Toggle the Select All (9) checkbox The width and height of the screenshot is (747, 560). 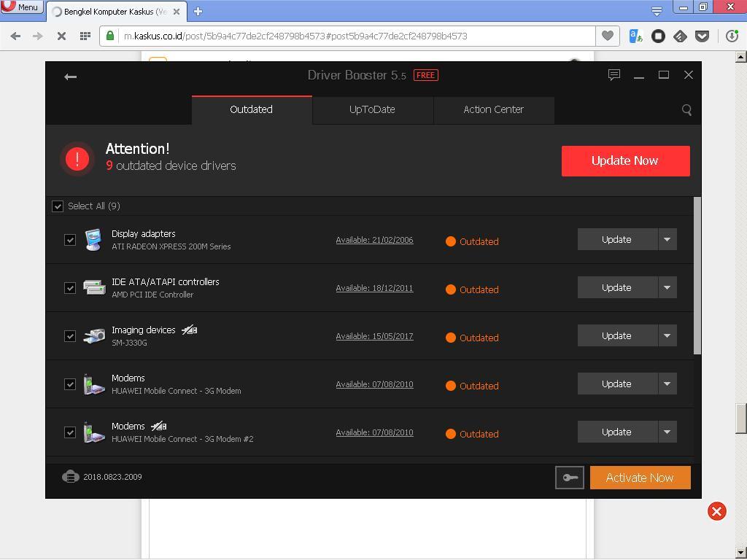pos(58,206)
